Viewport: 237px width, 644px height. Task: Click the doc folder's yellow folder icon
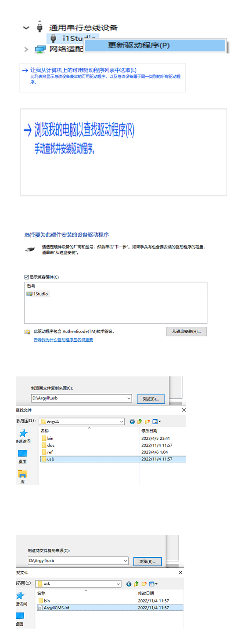point(44,445)
